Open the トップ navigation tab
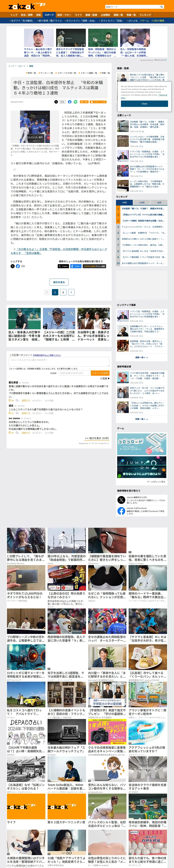 point(14,15)
